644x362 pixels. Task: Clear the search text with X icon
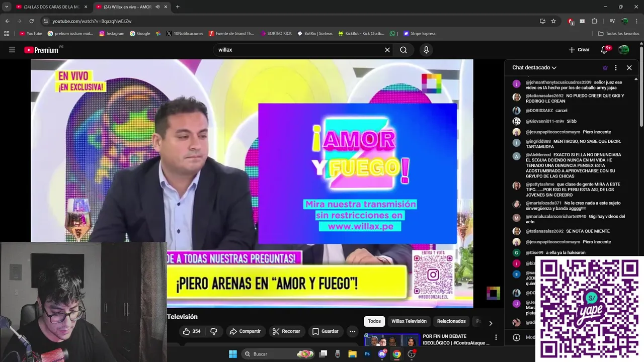(387, 50)
